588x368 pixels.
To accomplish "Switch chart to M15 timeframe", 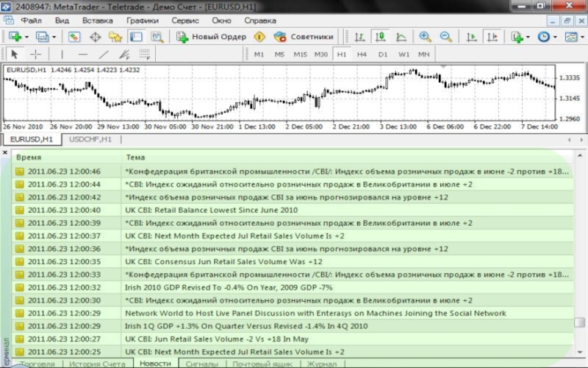I will click(301, 54).
